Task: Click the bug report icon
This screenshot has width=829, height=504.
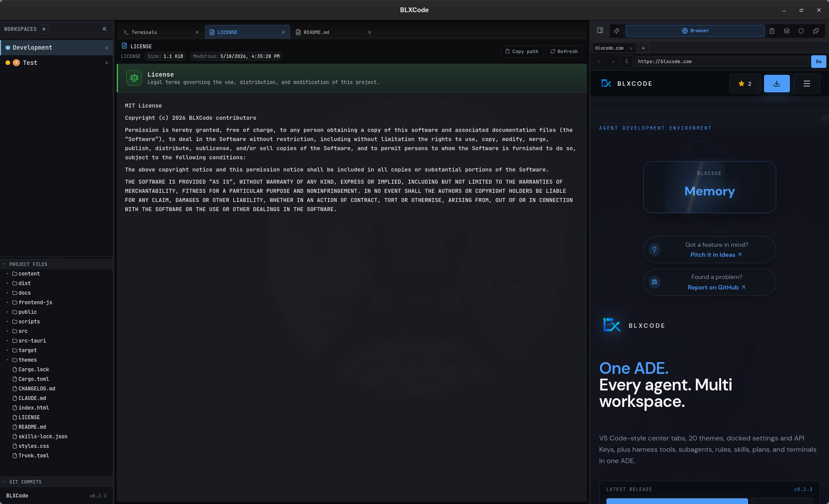Action: (654, 282)
